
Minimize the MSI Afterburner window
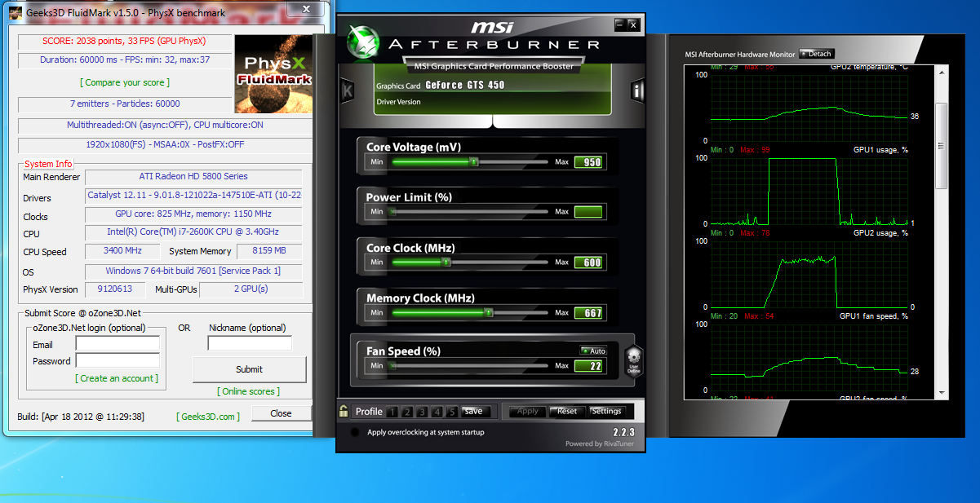point(619,24)
